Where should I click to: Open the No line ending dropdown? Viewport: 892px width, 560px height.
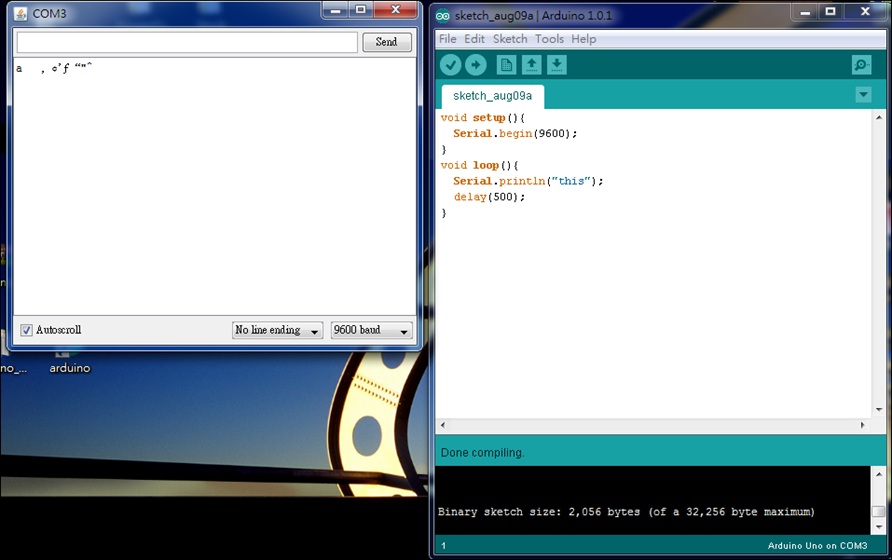[277, 330]
